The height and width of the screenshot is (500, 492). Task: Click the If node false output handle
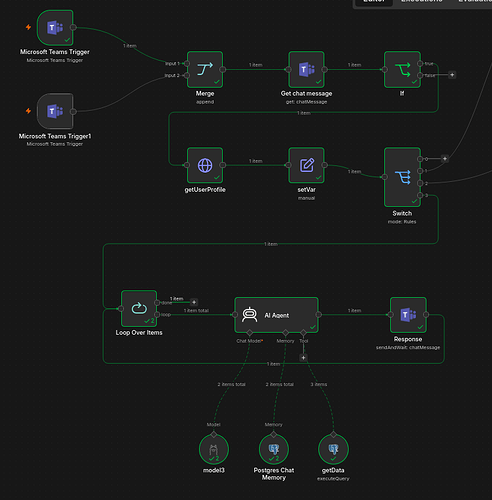420,75
